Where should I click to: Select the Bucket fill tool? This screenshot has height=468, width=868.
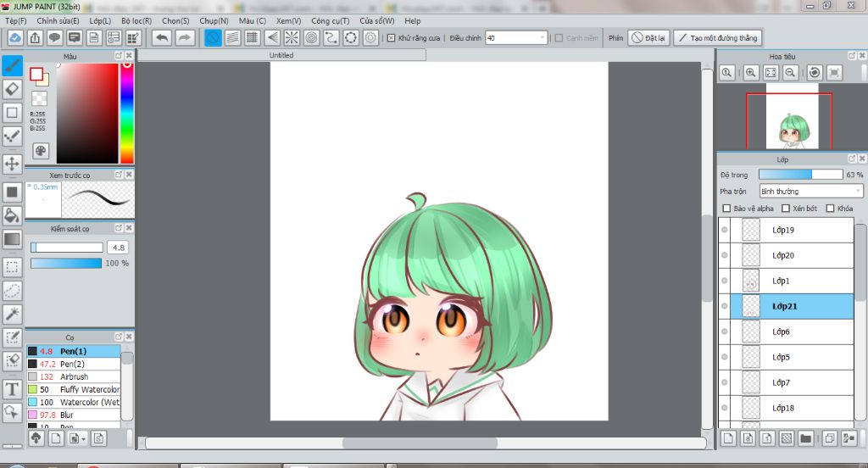pos(12,215)
